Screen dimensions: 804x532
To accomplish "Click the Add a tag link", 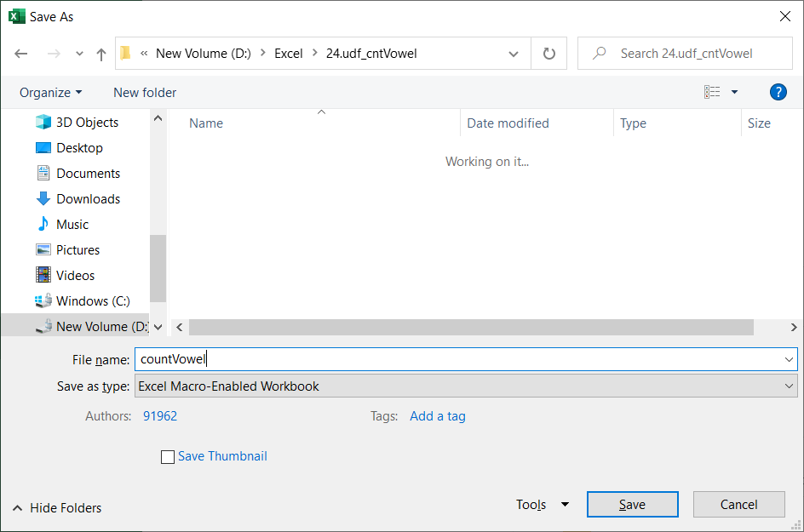I will [437, 416].
